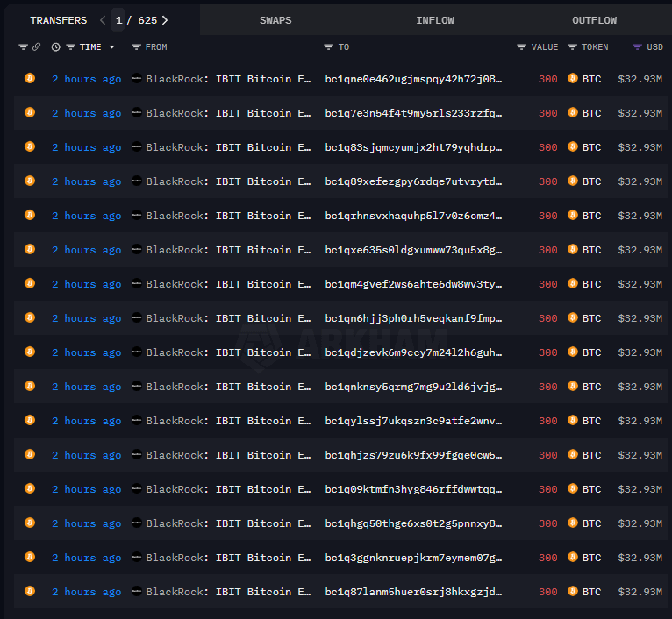Switch to the INFLOW tab
Image resolution: width=672 pixels, height=619 pixels.
435,20
